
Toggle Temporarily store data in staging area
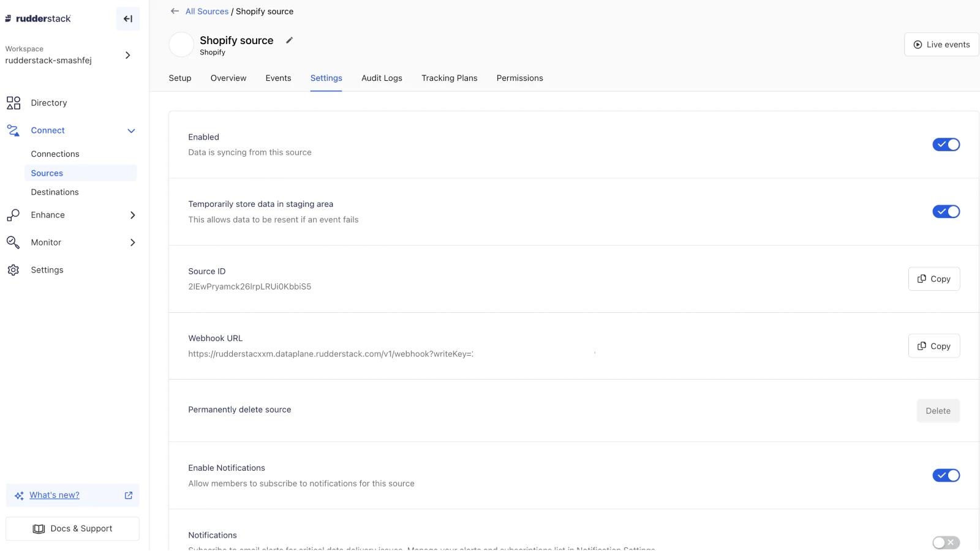(946, 212)
